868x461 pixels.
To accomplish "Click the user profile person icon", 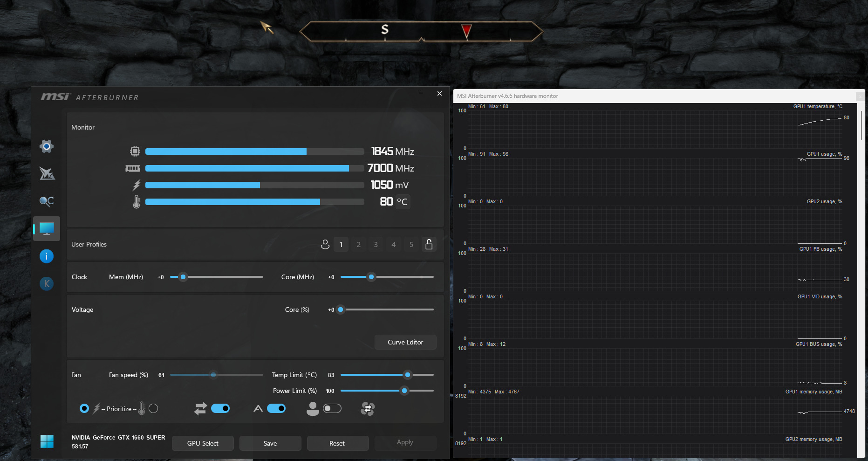I will (x=325, y=244).
